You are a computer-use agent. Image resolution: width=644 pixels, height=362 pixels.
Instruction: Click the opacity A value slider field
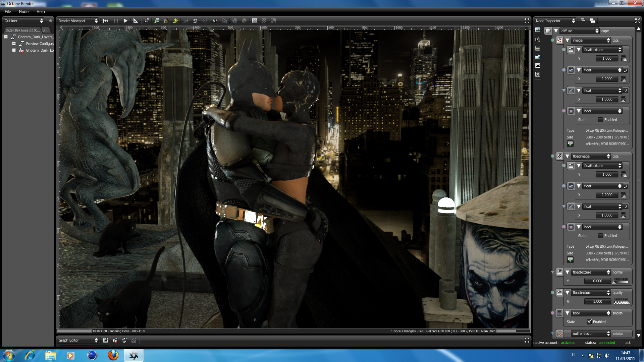point(597,301)
